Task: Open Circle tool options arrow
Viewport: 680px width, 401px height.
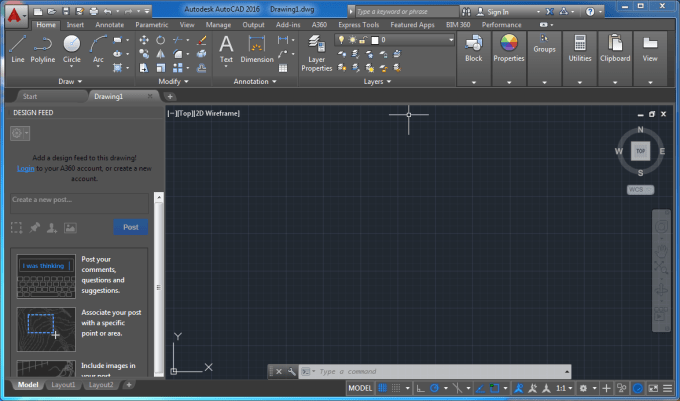Action: click(x=72, y=66)
